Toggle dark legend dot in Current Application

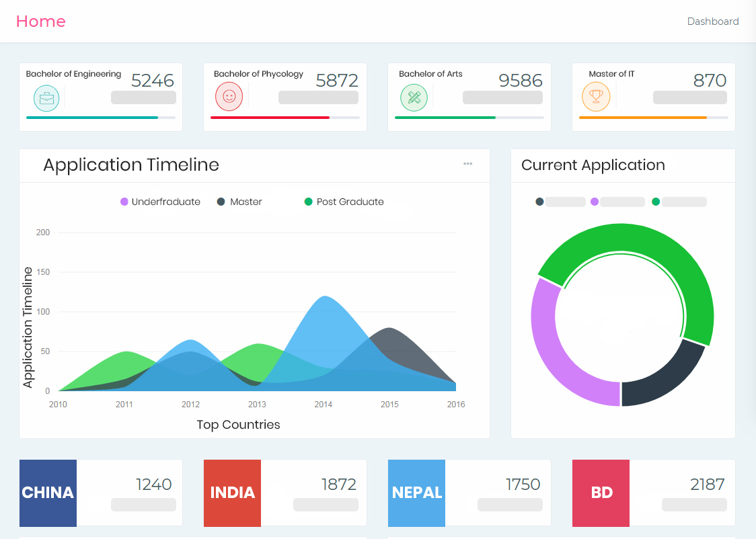(x=539, y=202)
